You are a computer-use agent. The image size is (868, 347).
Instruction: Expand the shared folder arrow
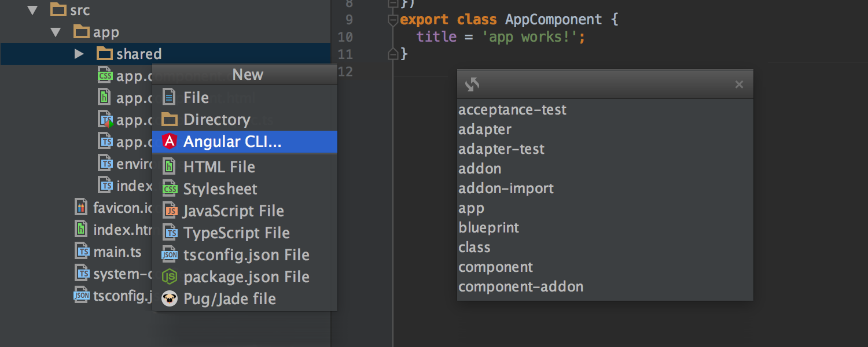[79, 54]
